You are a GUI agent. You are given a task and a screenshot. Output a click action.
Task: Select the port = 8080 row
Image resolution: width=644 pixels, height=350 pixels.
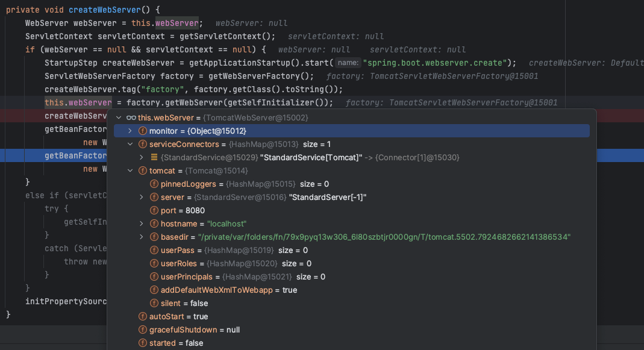pyautogui.click(x=352, y=210)
